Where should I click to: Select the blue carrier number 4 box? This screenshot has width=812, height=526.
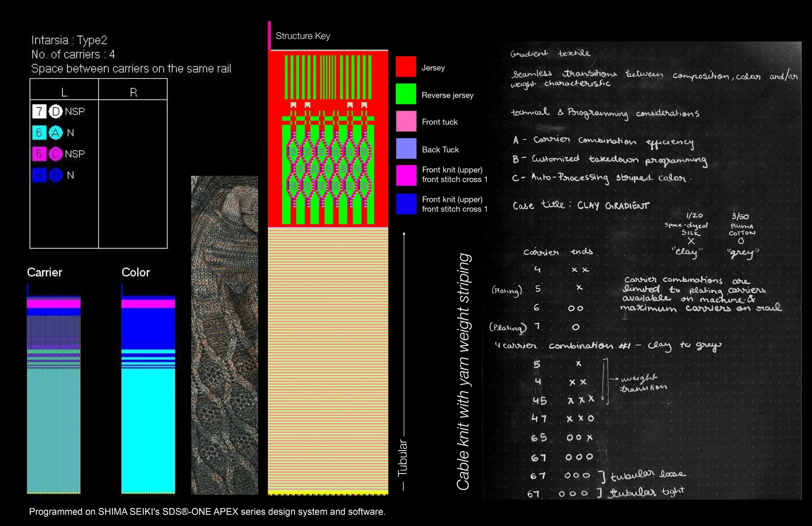pos(39,175)
